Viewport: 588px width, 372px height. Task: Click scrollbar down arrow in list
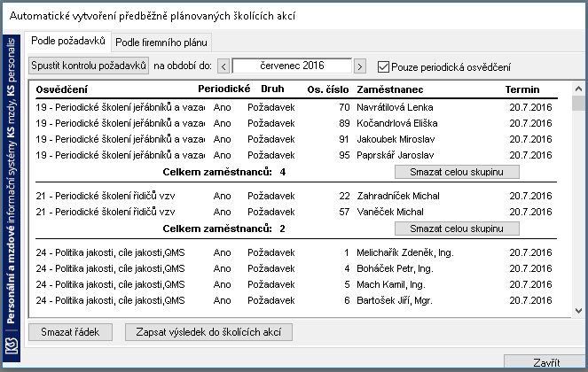pos(578,311)
